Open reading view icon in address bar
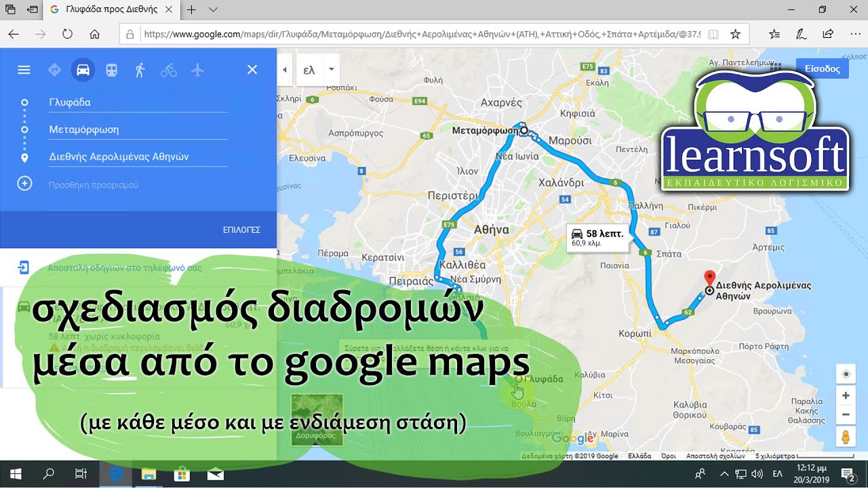Image resolution: width=868 pixels, height=488 pixels. click(x=713, y=34)
